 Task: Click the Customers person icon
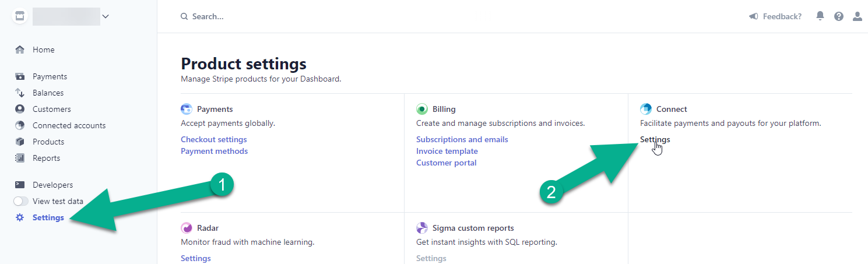coord(20,109)
